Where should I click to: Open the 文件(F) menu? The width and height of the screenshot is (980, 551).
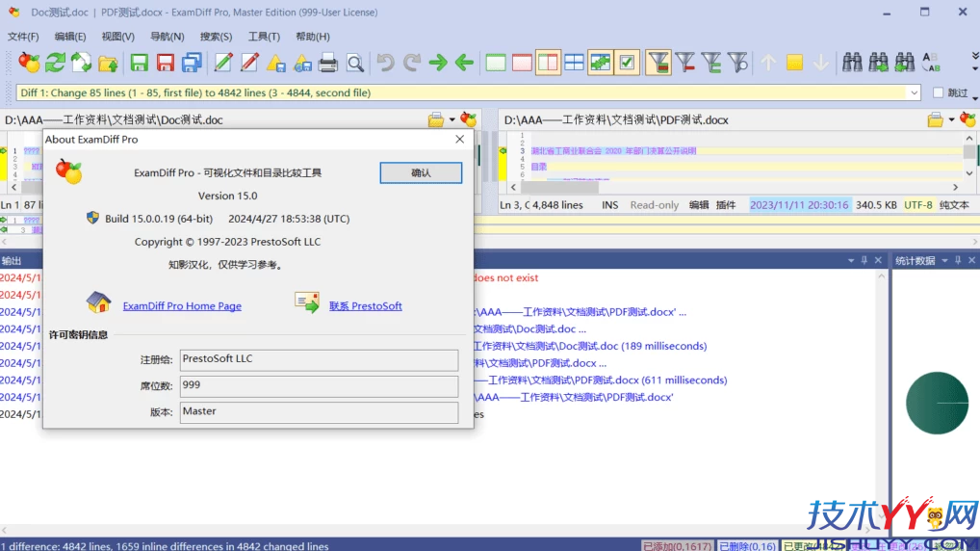[x=23, y=37]
